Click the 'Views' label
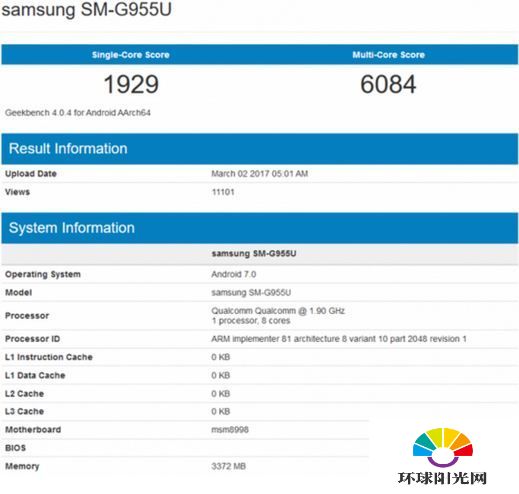Screen dimensions: 519x494 click(17, 192)
